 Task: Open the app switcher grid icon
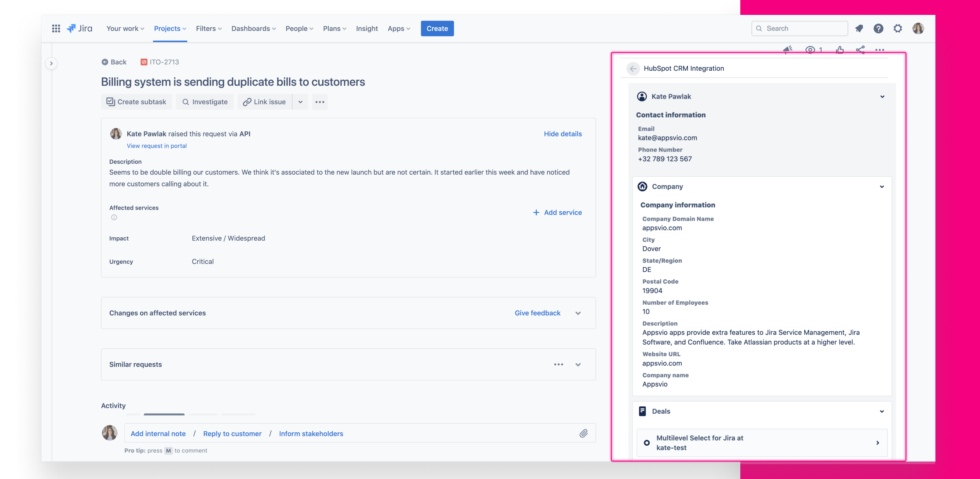56,28
